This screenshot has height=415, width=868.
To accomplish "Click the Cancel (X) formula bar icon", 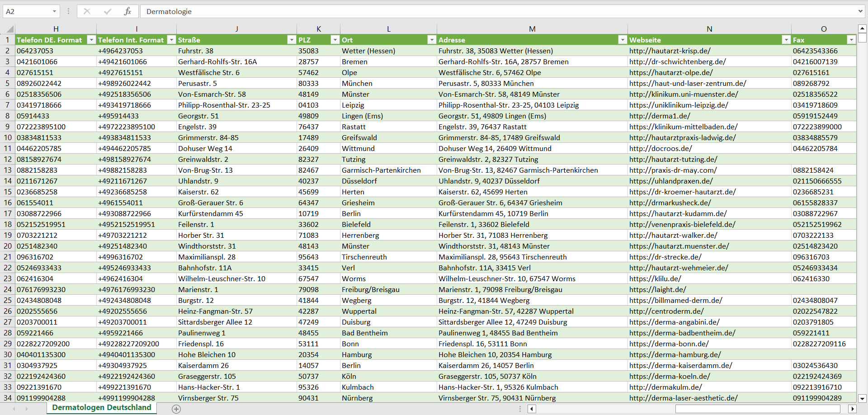I will [87, 11].
